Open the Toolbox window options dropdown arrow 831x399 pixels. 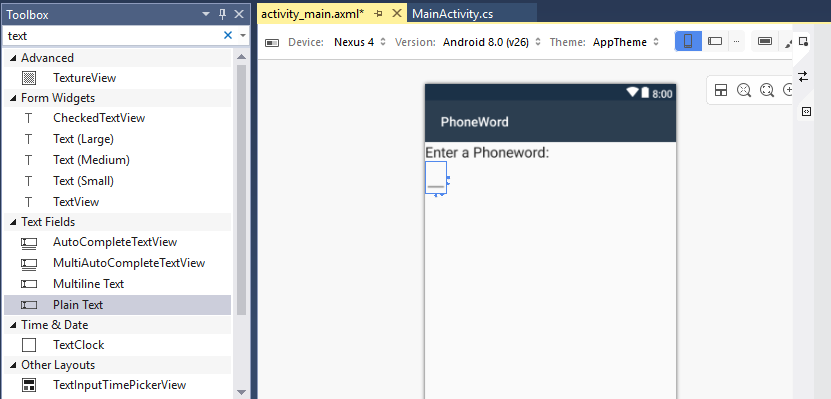coord(206,14)
